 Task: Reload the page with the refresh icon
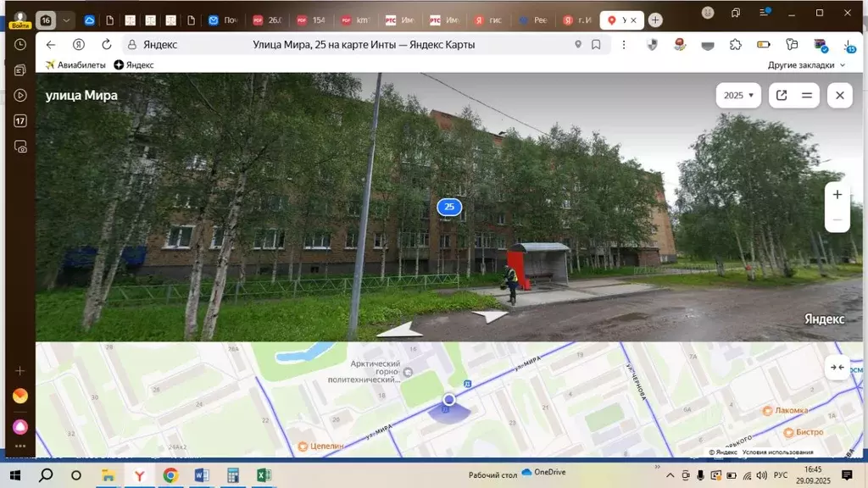pyautogui.click(x=106, y=45)
